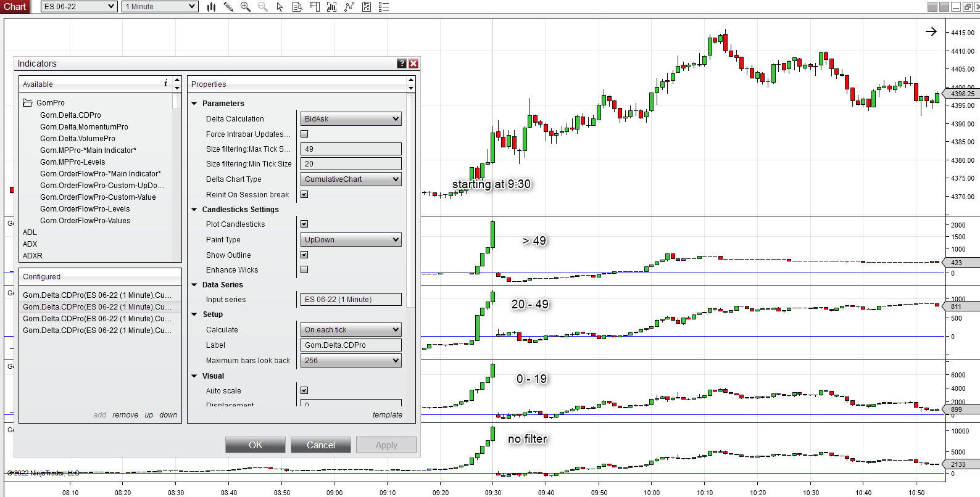Select the cursor pointer tool

pos(280,7)
